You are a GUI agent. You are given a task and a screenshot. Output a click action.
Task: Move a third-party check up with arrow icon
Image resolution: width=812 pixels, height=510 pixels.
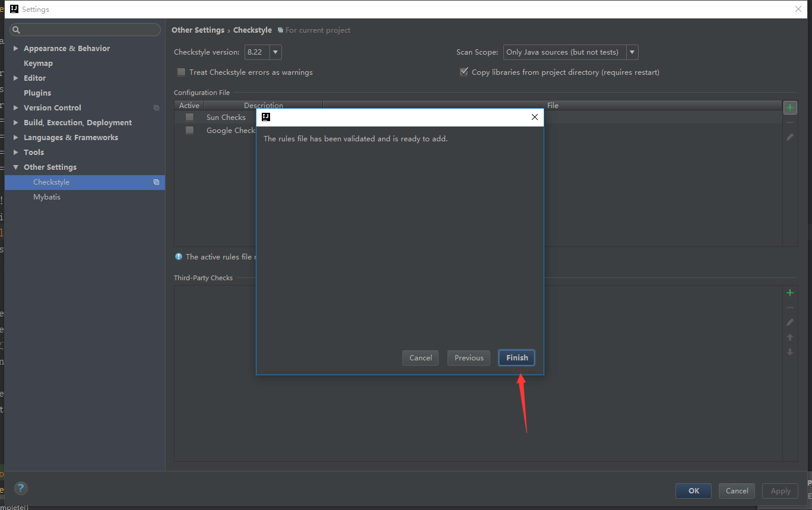(x=790, y=337)
